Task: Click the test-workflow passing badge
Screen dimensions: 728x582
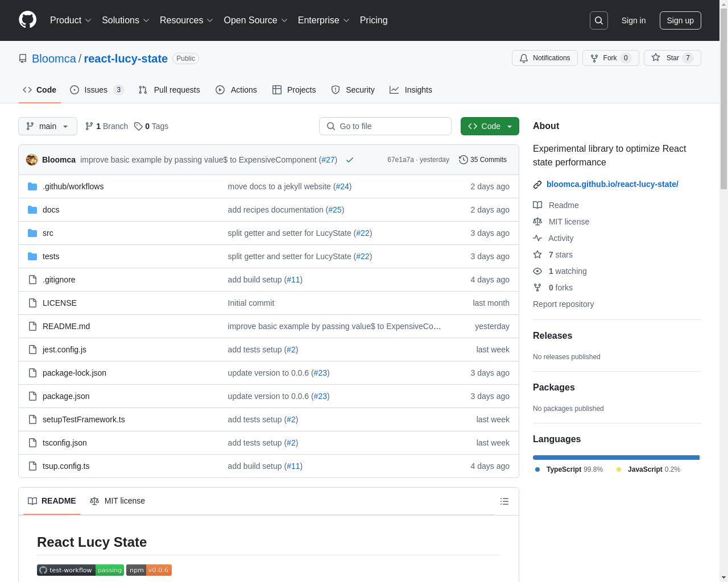Action: tap(80, 570)
